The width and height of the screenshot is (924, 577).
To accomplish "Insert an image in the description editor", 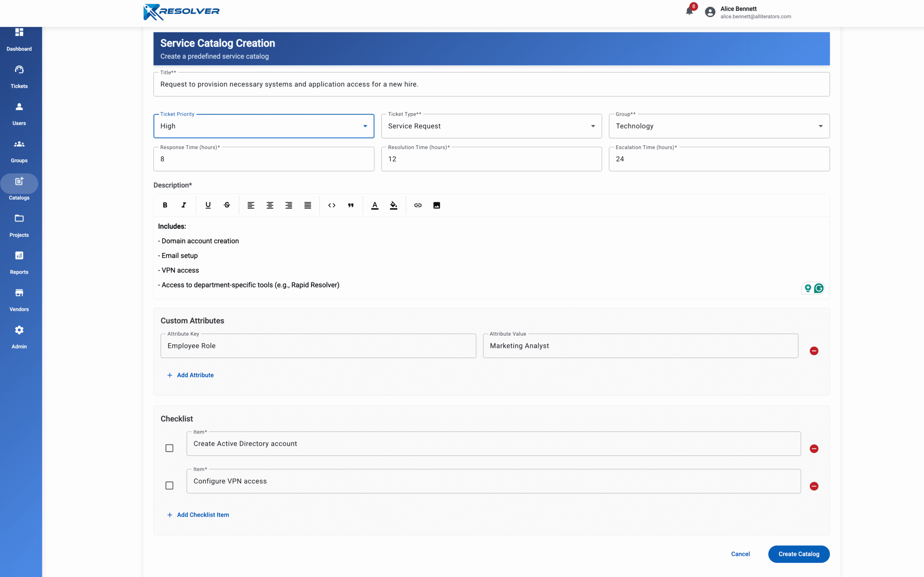I will pos(436,205).
